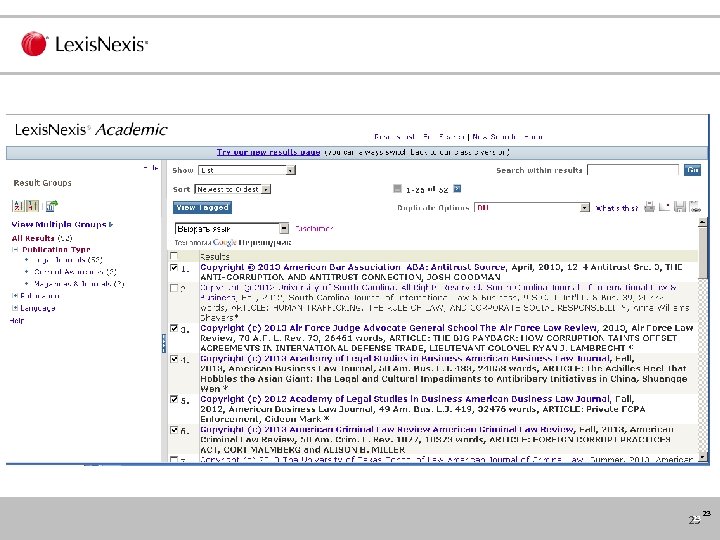Click the results scrollbar down arrow
The height and width of the screenshot is (540, 720).
click(x=702, y=457)
